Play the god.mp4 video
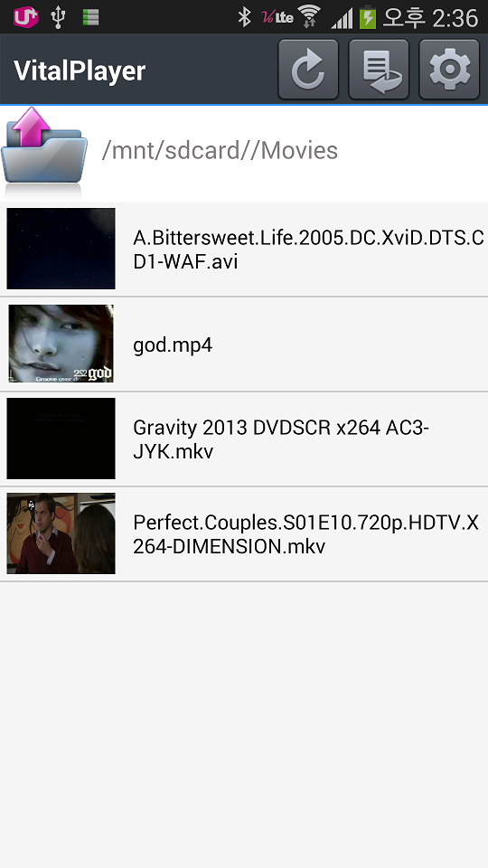Screen dimensions: 488x868 tap(244, 344)
